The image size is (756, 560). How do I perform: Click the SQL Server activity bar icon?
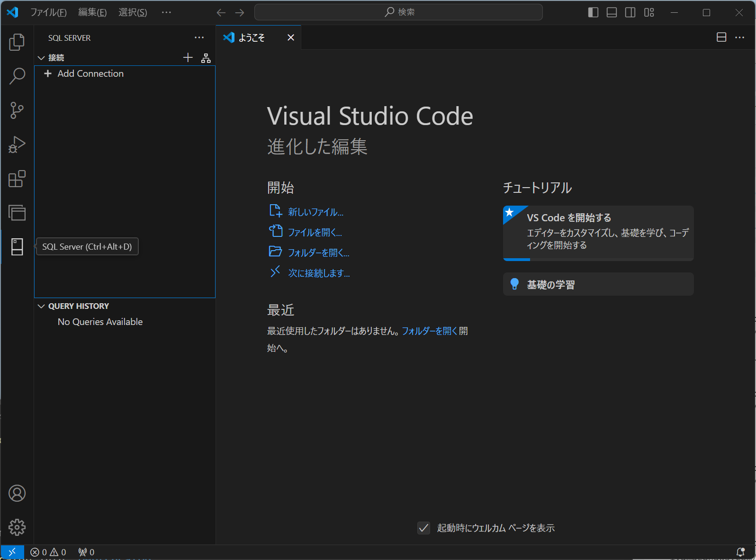point(17,247)
